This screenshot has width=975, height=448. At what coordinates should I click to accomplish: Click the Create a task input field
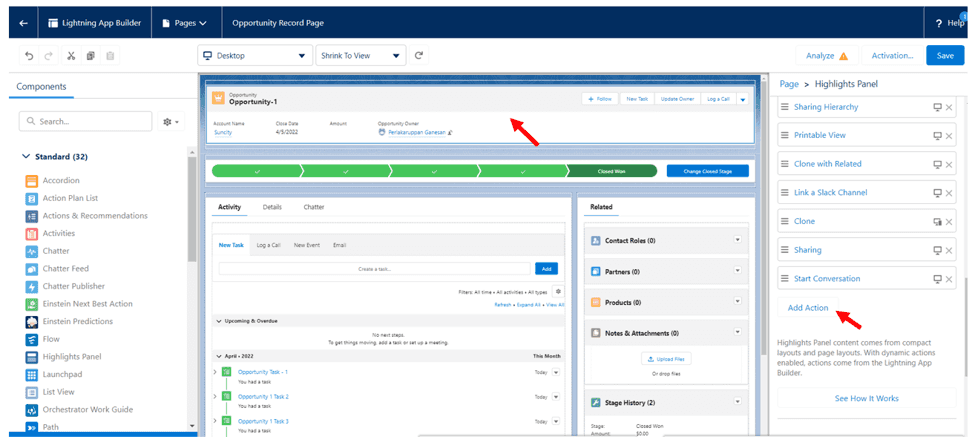pyautogui.click(x=375, y=269)
